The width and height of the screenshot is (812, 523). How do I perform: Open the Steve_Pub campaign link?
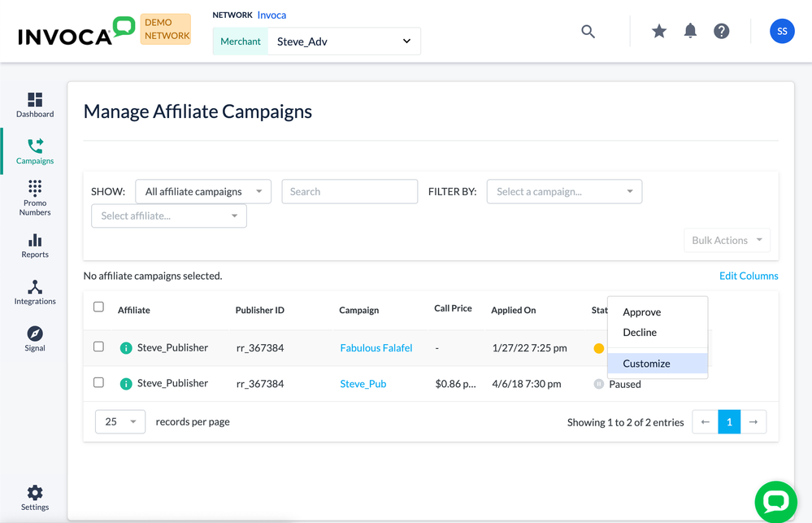click(363, 384)
